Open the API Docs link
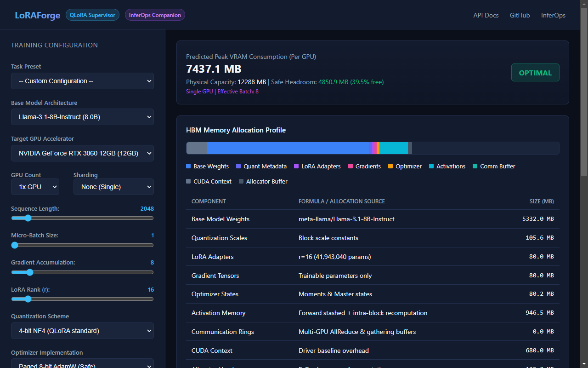 point(486,15)
